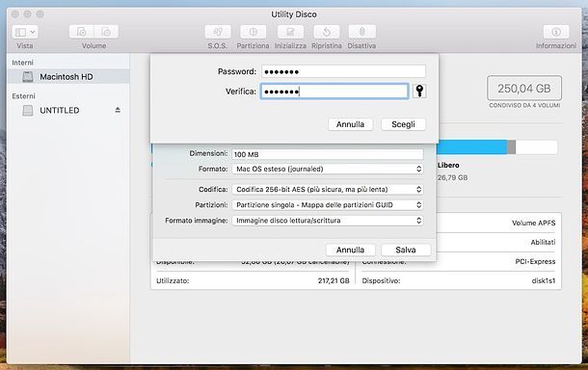This screenshot has height=370, width=588.
Task: Click the Salva button
Action: [406, 250]
